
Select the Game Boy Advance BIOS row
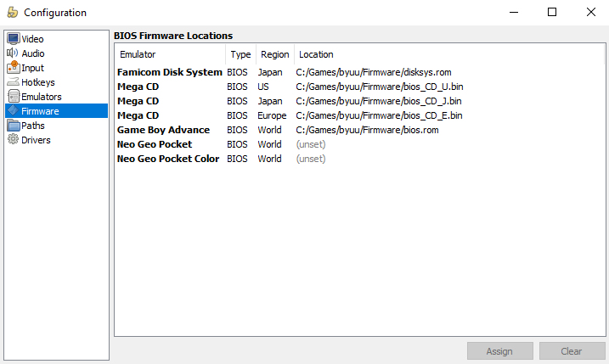pos(359,130)
